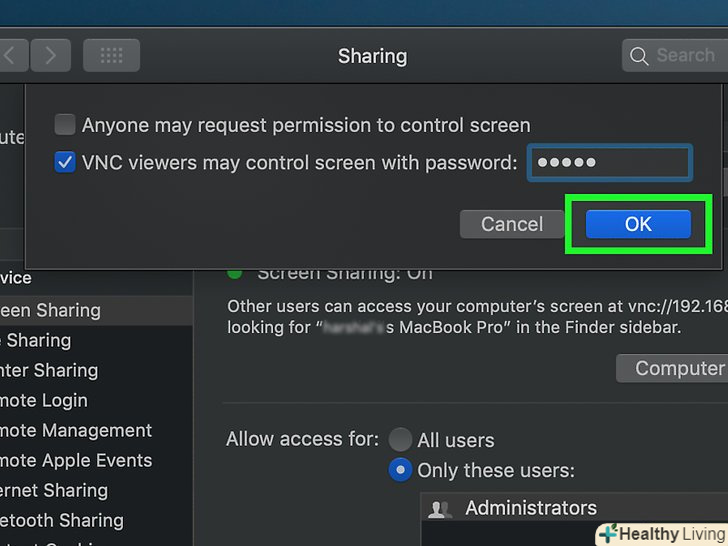Click the Administrators group icon
This screenshot has height=546, width=728.
[x=439, y=509]
